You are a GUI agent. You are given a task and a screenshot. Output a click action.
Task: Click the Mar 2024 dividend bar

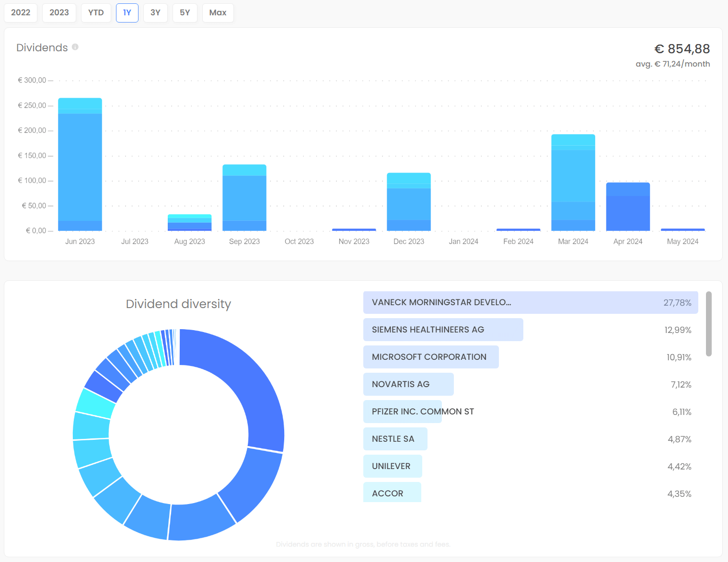573,182
